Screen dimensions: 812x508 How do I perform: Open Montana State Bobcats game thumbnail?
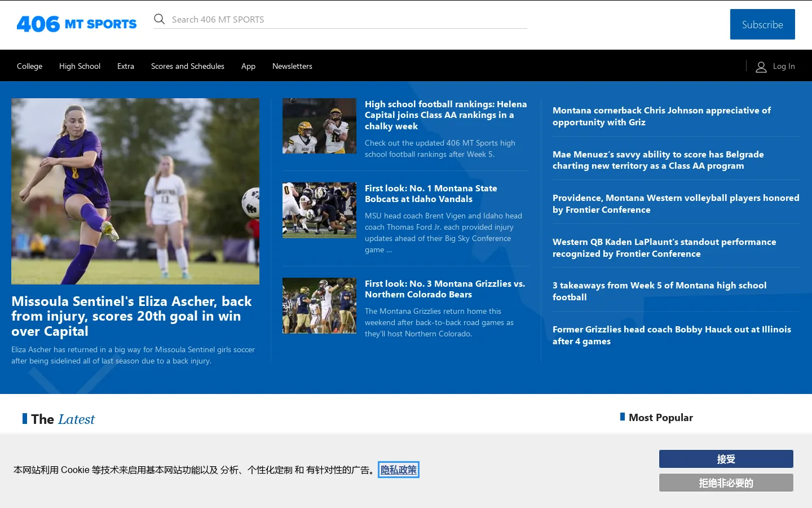pyautogui.click(x=319, y=210)
